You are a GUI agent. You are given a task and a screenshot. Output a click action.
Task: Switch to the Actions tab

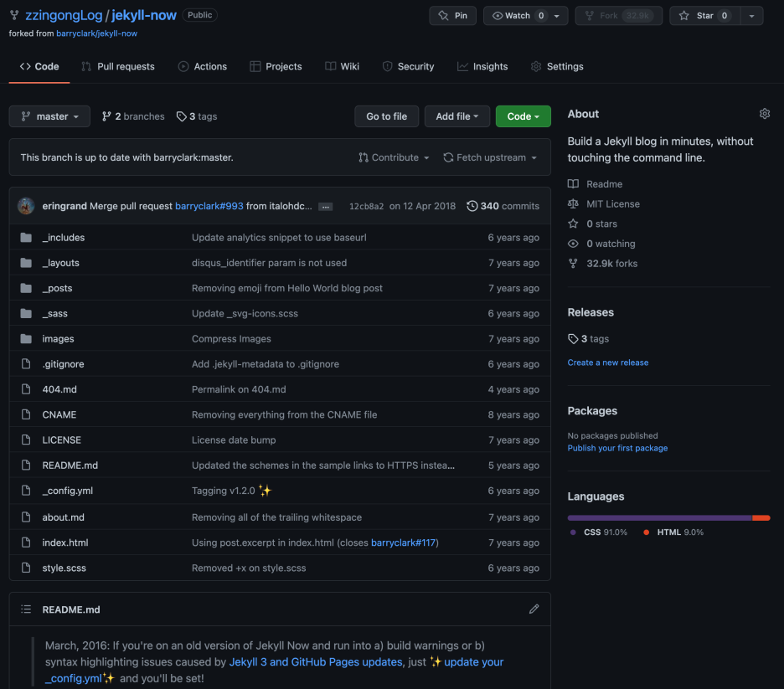tap(203, 66)
